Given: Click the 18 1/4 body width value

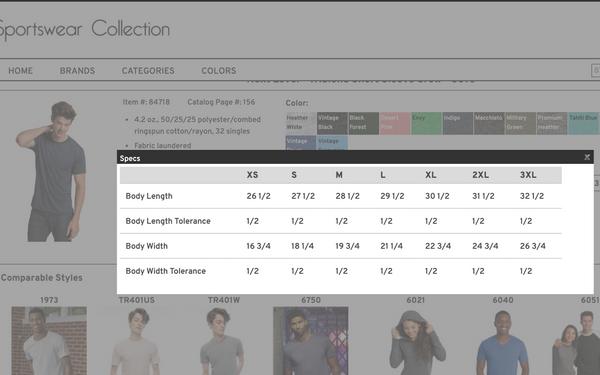Looking at the screenshot, I should (302, 246).
